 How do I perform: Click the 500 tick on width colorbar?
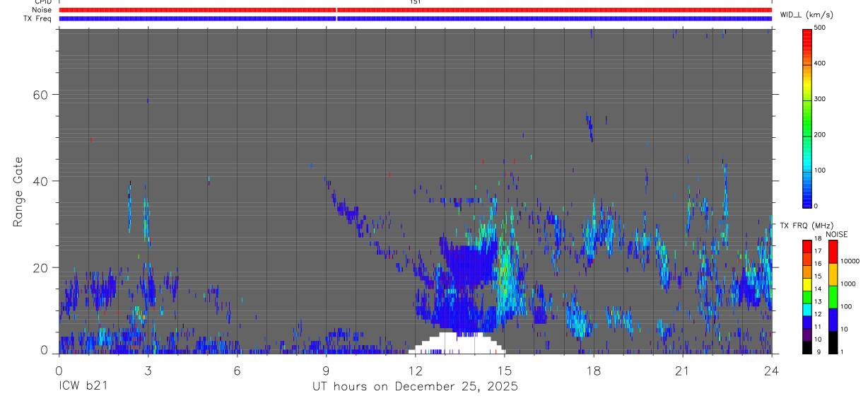(x=820, y=28)
